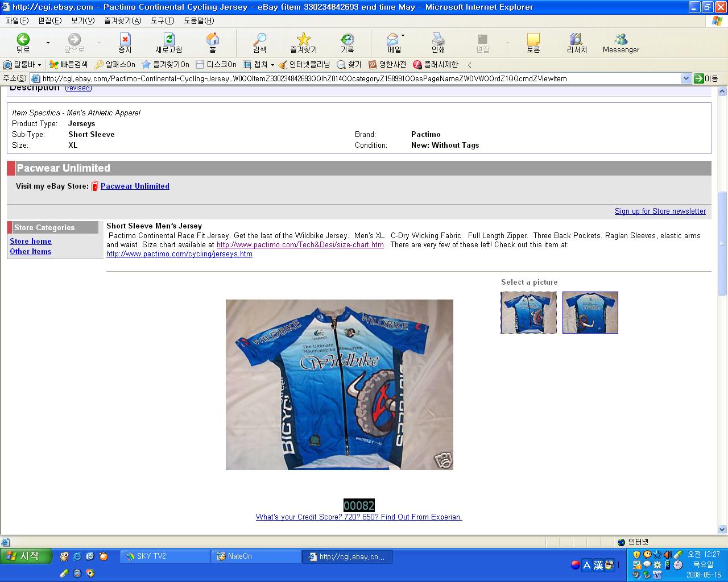Open the History (기록) toolbar button
Screen dimensions: 728x582
click(x=347, y=43)
